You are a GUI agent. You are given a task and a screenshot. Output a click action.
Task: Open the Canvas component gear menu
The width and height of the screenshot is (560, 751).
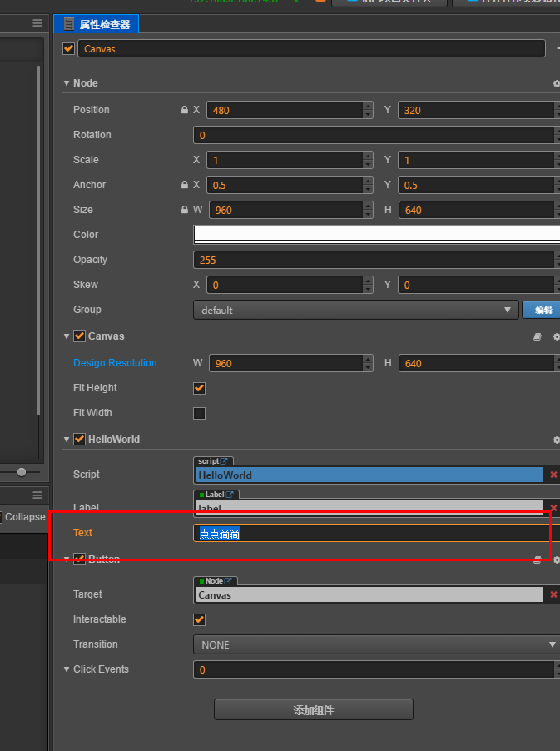click(x=556, y=336)
